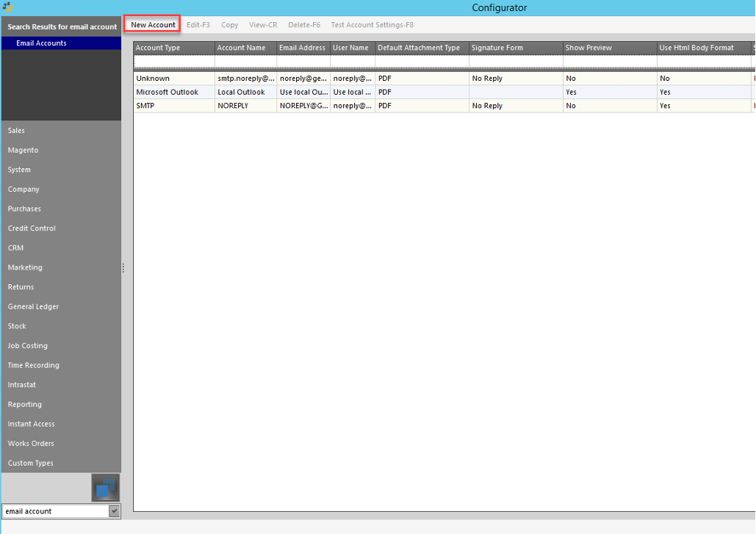This screenshot has height=534, width=756.
Task: Click Test Account Settings-F8 button
Action: (372, 25)
